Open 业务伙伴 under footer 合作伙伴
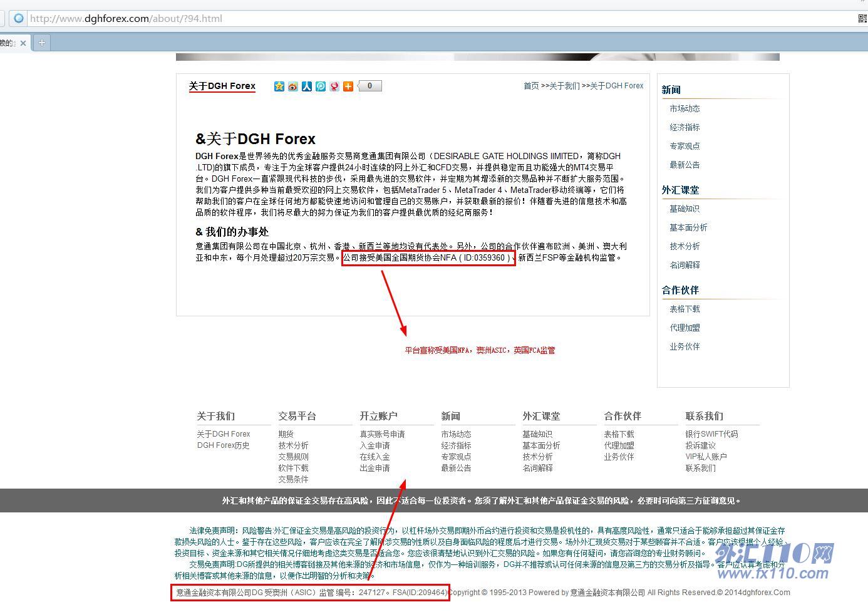This screenshot has width=868, height=612. 619,457
